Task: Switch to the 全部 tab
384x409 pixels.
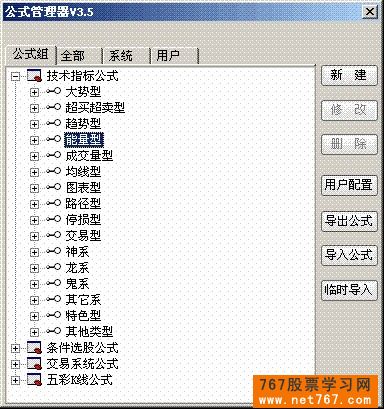Action: coord(79,55)
